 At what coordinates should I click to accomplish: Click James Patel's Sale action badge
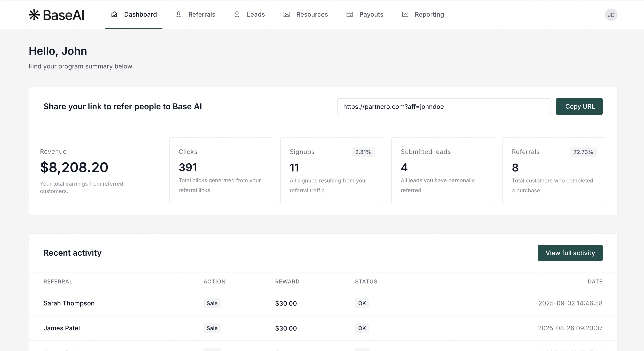[212, 328]
